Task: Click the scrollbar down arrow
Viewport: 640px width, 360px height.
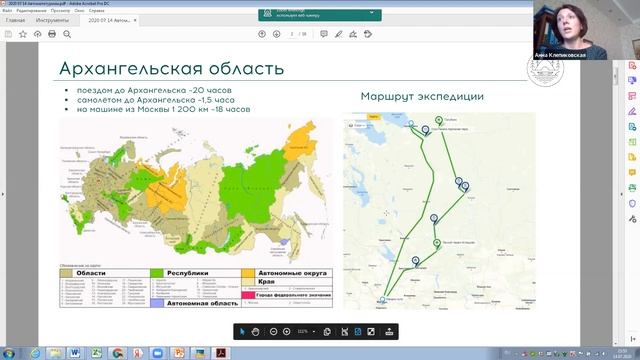Action: click(x=616, y=344)
